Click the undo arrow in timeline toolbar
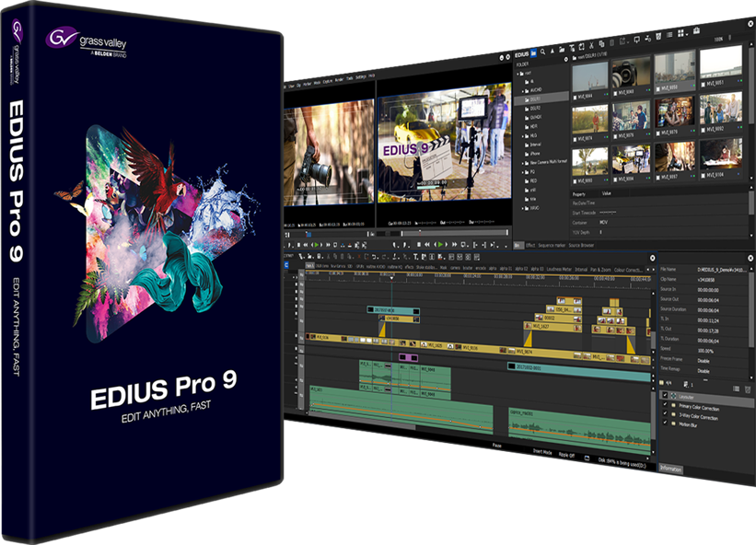 coord(374,257)
